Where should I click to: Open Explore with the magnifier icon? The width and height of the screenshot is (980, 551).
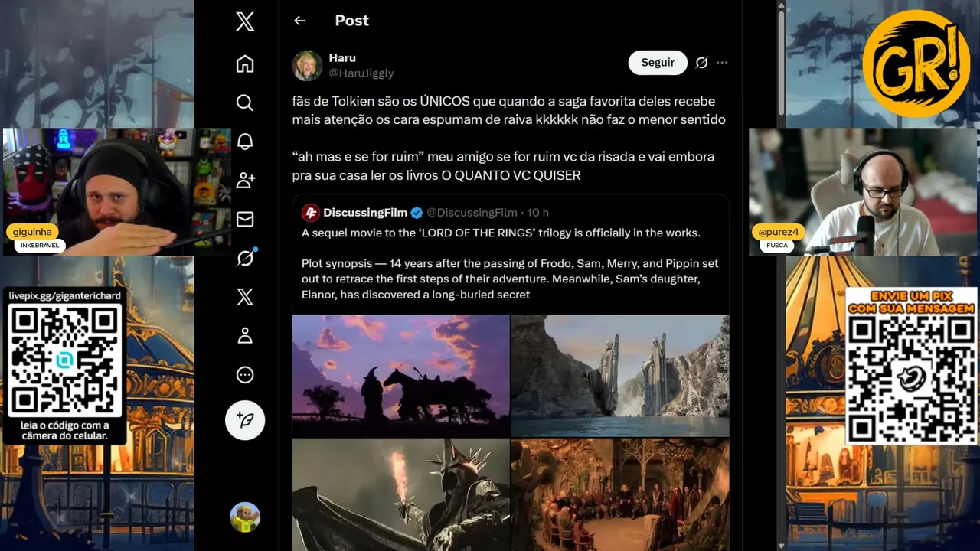pyautogui.click(x=245, y=103)
